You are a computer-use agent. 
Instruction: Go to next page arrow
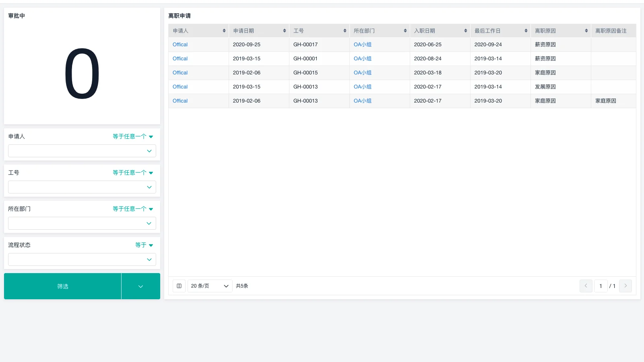625,286
